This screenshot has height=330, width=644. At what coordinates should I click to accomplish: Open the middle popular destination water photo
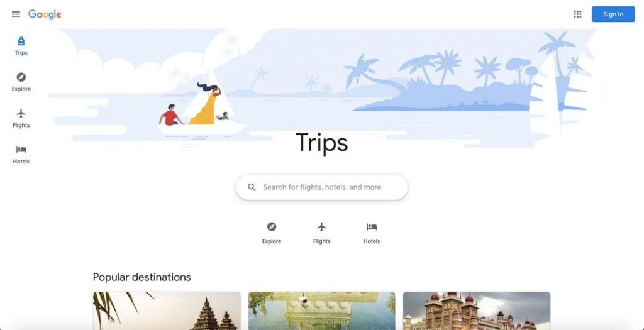(321, 311)
